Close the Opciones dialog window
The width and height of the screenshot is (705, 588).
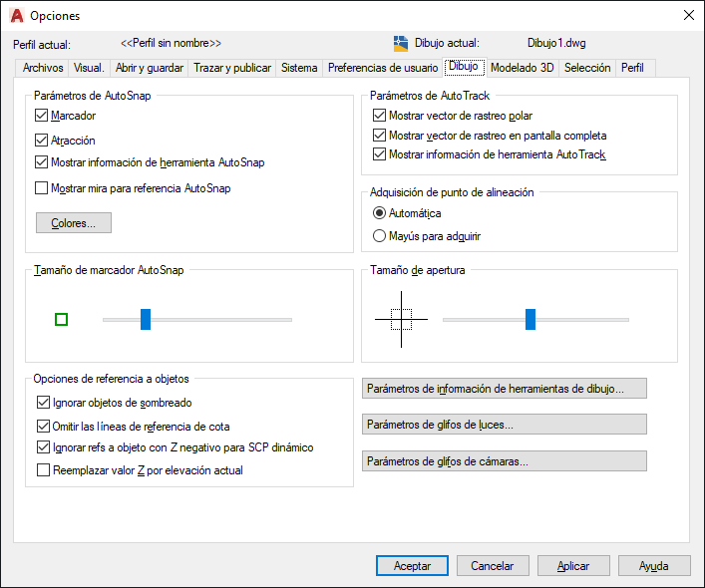(x=688, y=15)
